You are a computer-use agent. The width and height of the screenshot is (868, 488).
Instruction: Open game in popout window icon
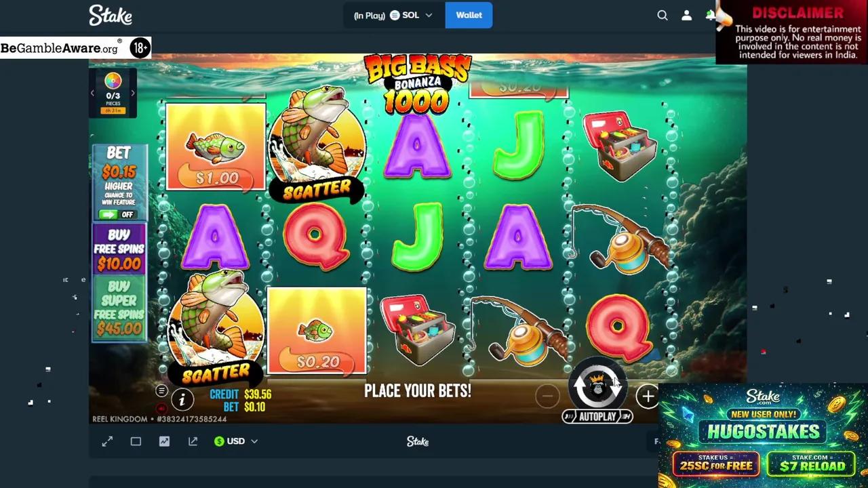click(193, 441)
